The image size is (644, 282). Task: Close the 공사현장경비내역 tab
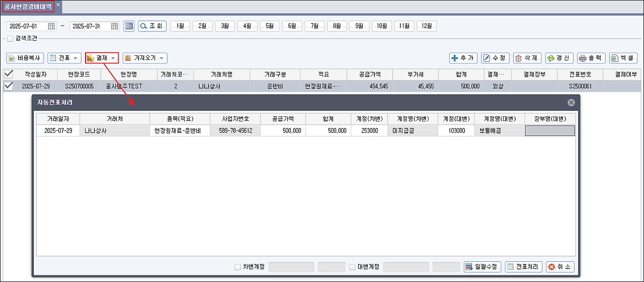coord(58,4)
